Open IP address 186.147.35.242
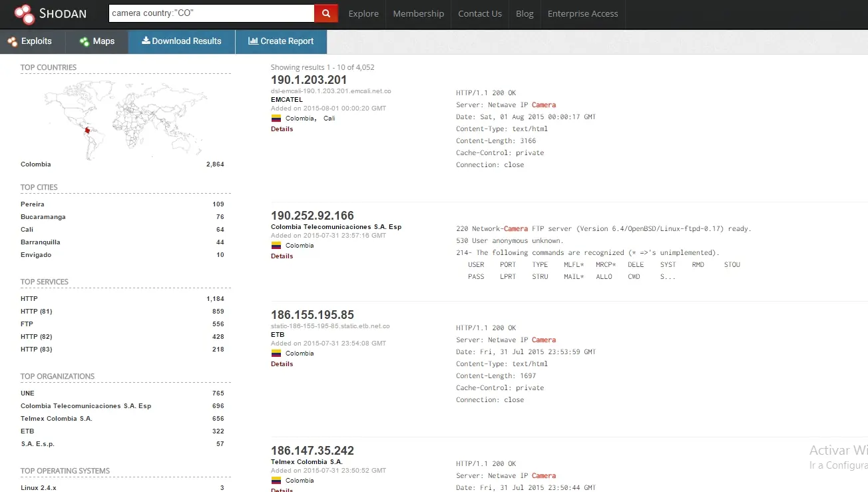This screenshot has width=868, height=492. (312, 451)
